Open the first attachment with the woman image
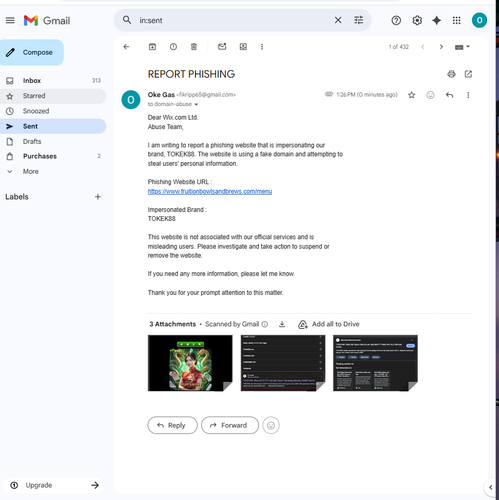499x500 pixels. tap(190, 363)
